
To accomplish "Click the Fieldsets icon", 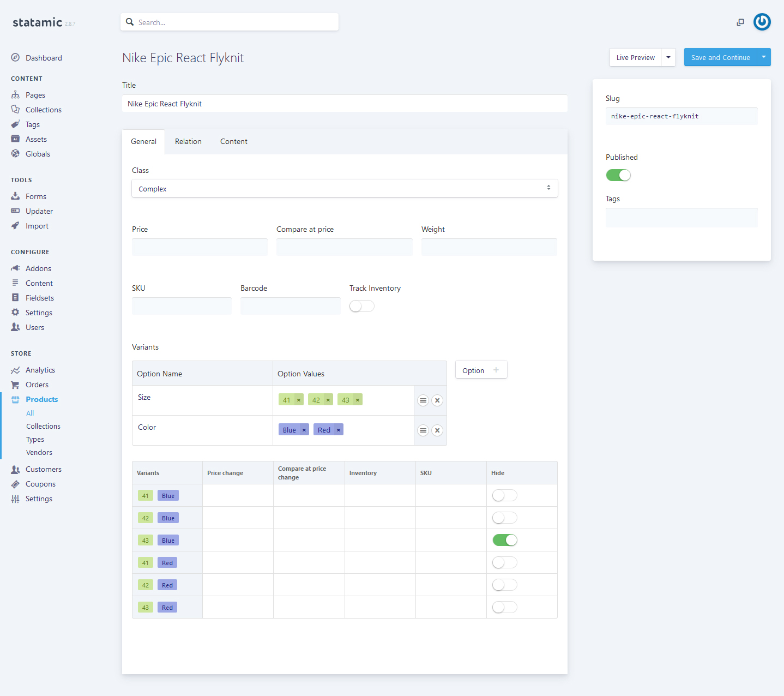I will (15, 298).
